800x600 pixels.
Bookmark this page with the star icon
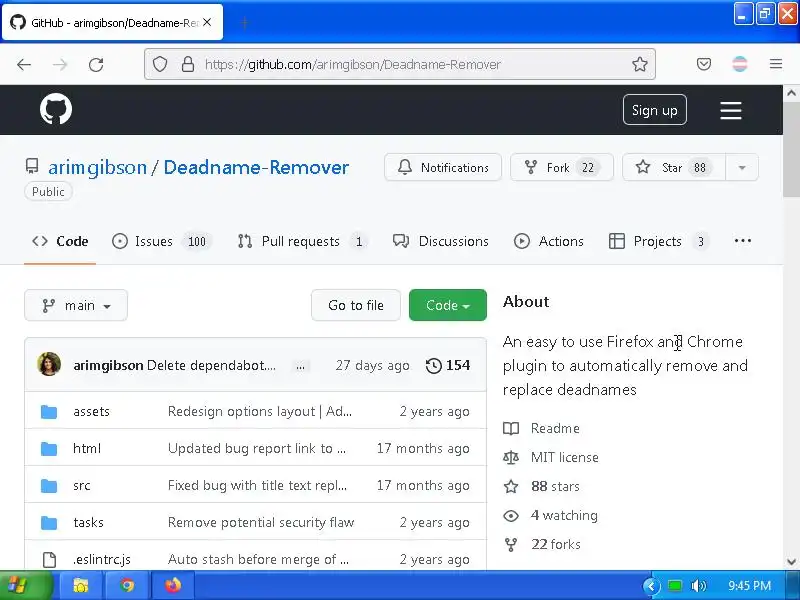[640, 64]
